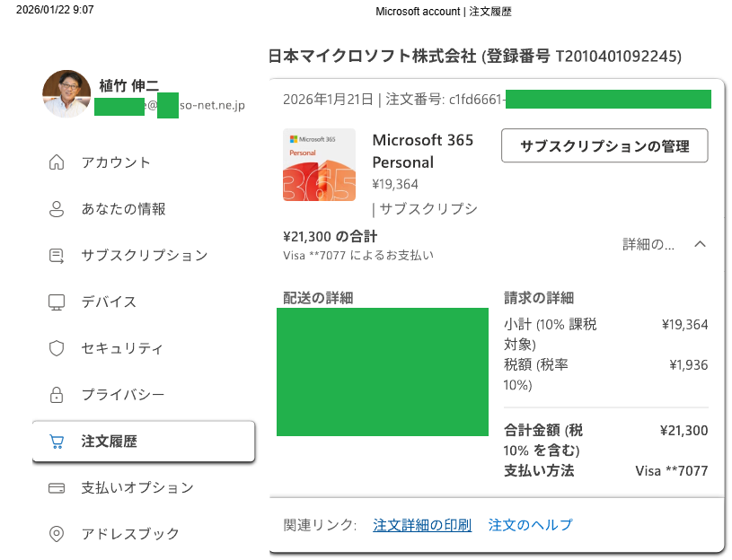Click the shield icon for セキュリティ

pyautogui.click(x=57, y=348)
